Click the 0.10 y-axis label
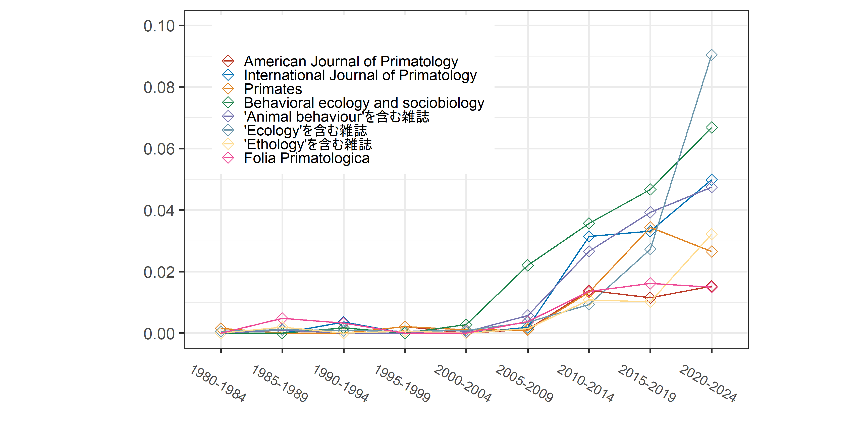This screenshot has width=868, height=434. 159,26
